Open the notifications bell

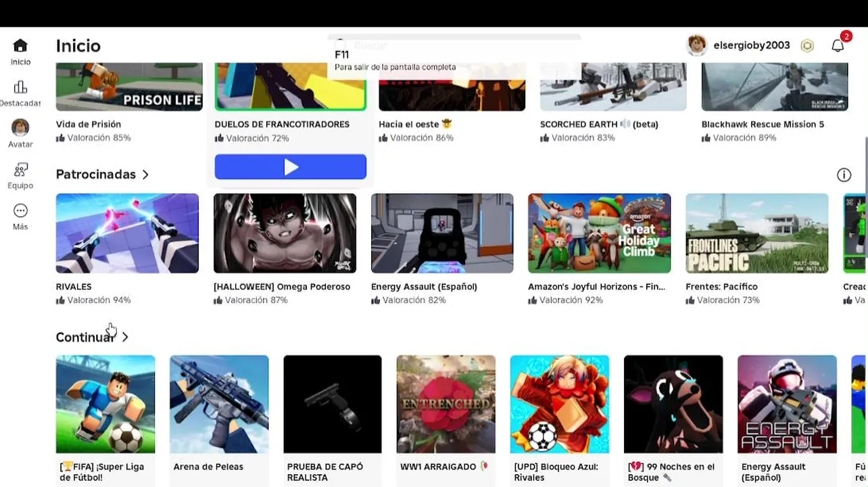[x=838, y=45]
